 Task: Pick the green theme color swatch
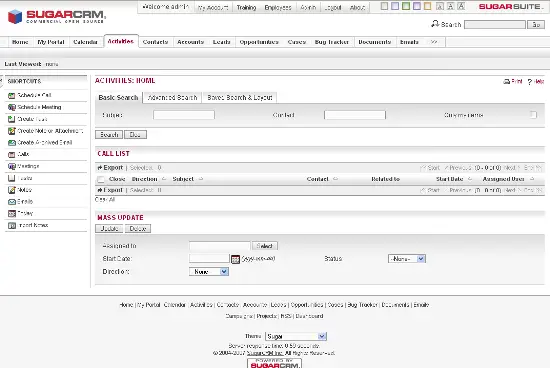[x=406, y=6]
